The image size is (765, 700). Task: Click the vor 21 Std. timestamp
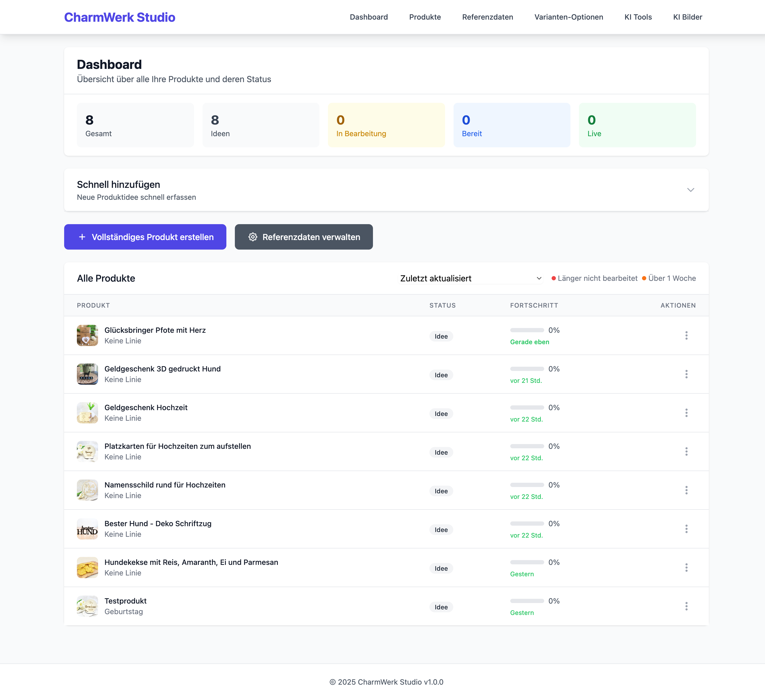point(526,381)
